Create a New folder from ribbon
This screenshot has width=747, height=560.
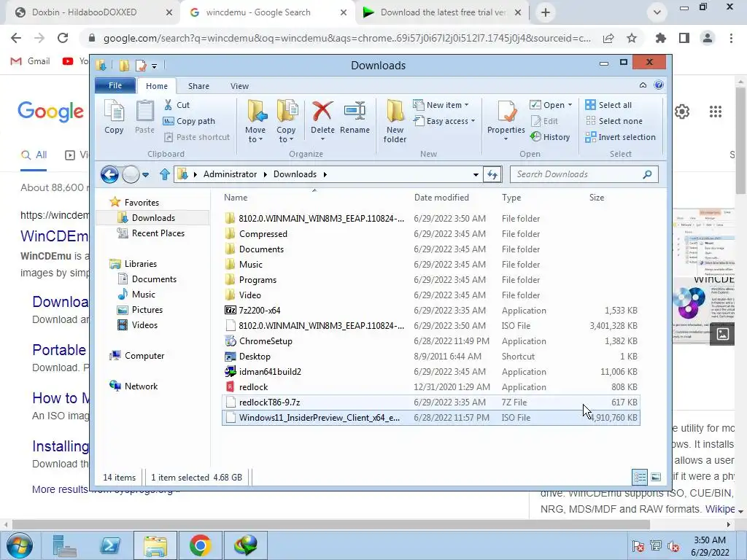point(395,121)
